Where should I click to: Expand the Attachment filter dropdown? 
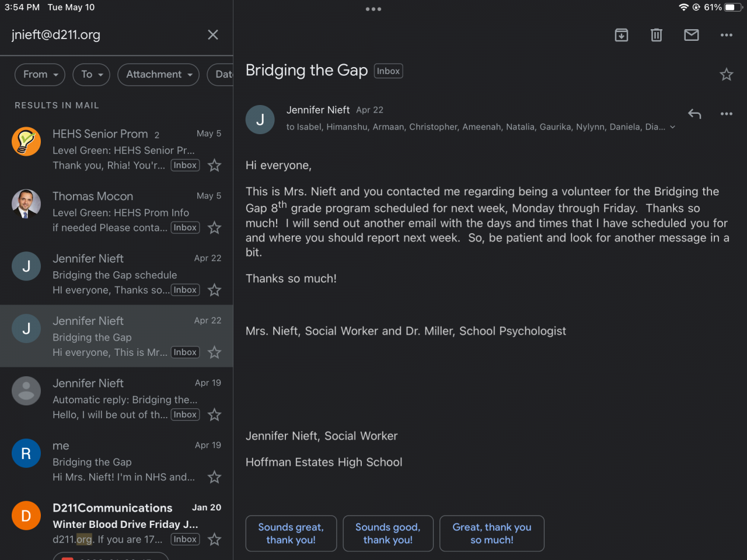159,75
